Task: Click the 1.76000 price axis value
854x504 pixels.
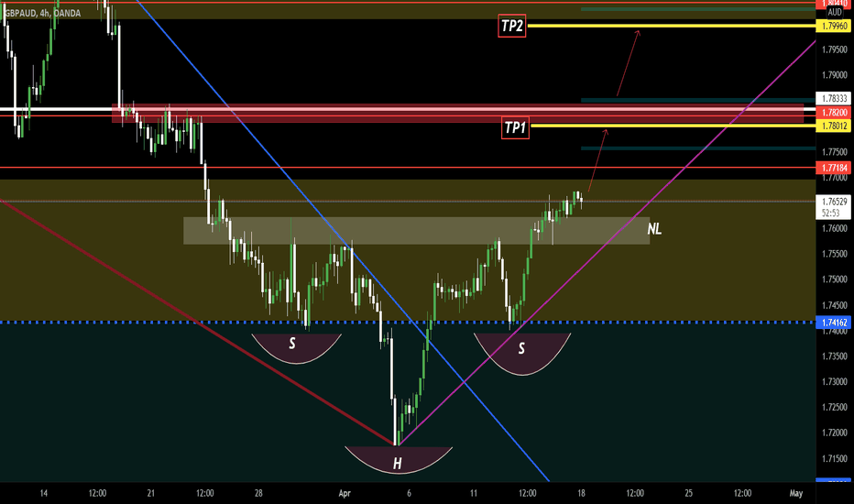Action: [x=835, y=228]
